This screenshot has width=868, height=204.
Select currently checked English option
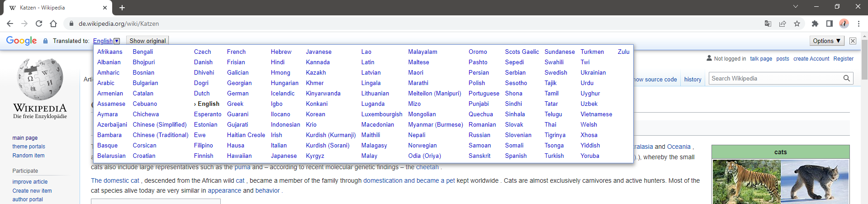pos(207,104)
